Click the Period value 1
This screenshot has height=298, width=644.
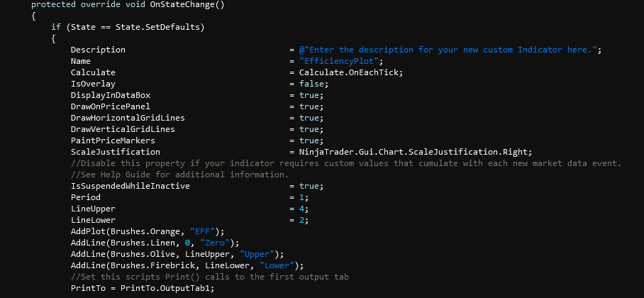point(301,197)
